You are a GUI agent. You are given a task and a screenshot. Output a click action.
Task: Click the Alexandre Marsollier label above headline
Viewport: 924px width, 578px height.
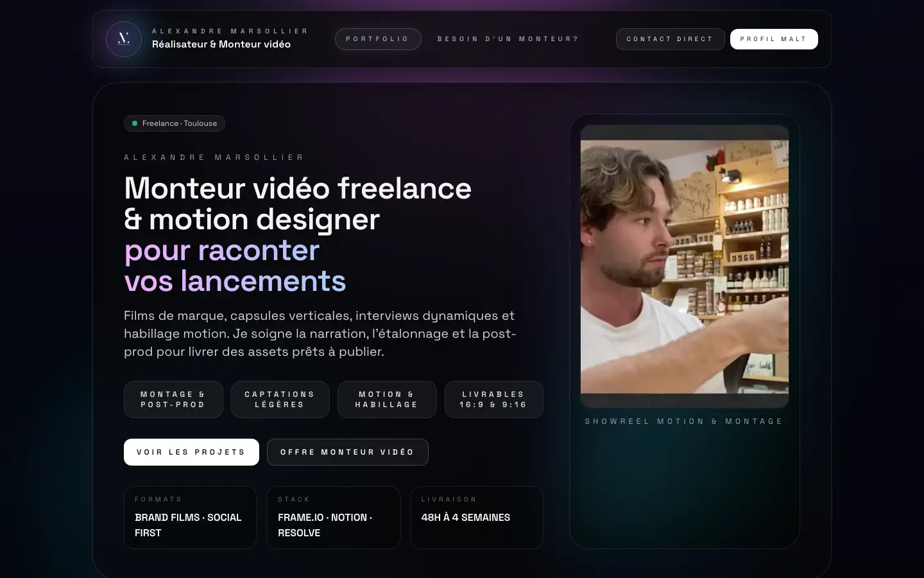tap(214, 157)
